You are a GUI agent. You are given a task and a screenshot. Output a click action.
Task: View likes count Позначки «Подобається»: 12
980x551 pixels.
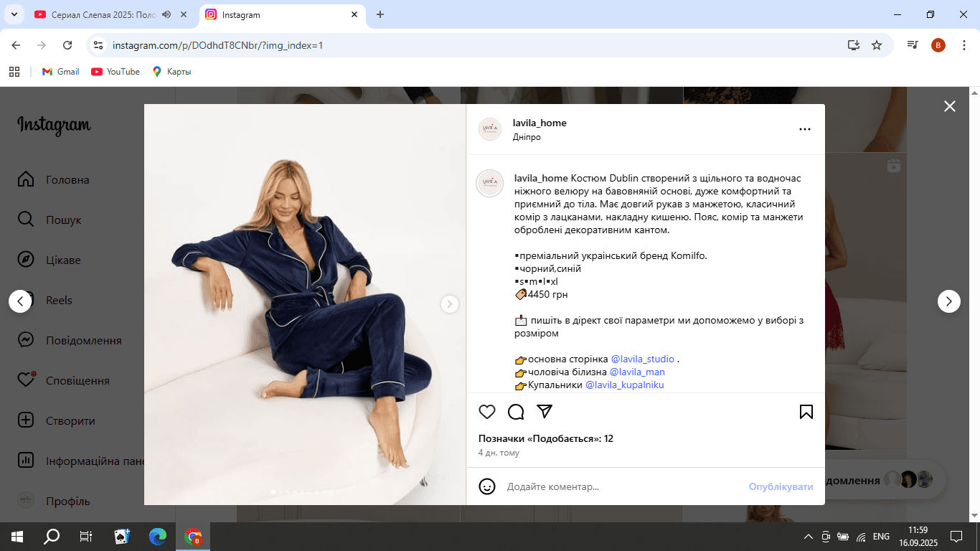pyautogui.click(x=546, y=438)
